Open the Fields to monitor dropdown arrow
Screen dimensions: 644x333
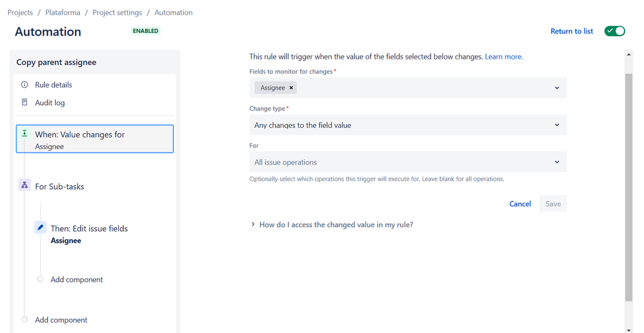(x=557, y=88)
